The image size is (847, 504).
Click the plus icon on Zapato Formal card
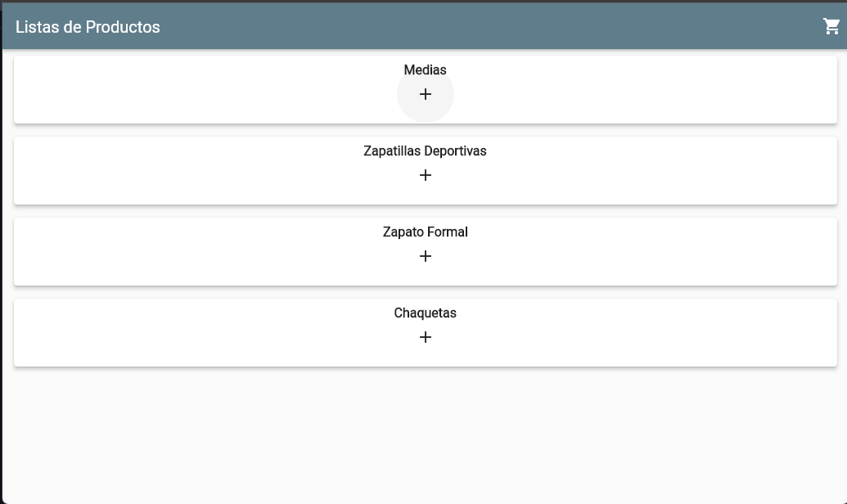coord(425,255)
